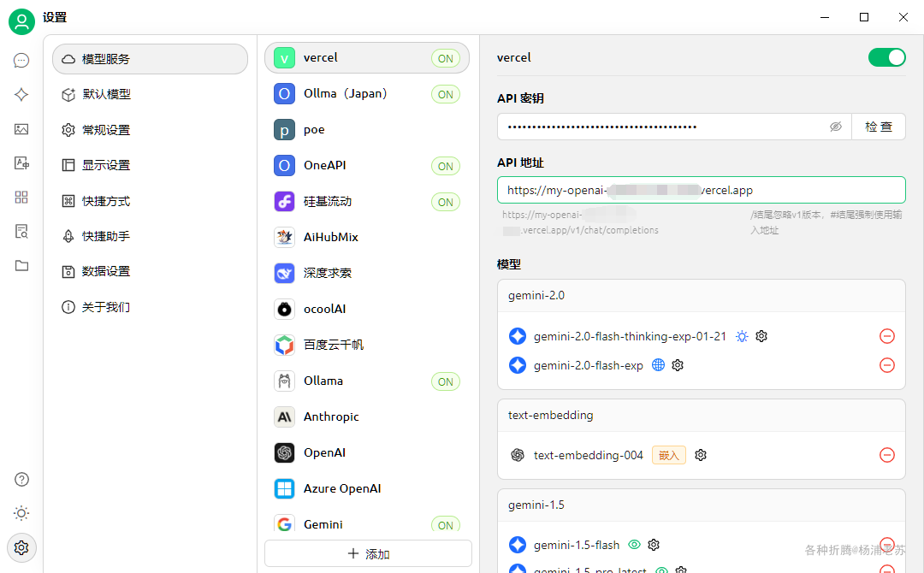Click the gemini-2.0 group header
Screen dimensions: 924x573
pos(702,296)
